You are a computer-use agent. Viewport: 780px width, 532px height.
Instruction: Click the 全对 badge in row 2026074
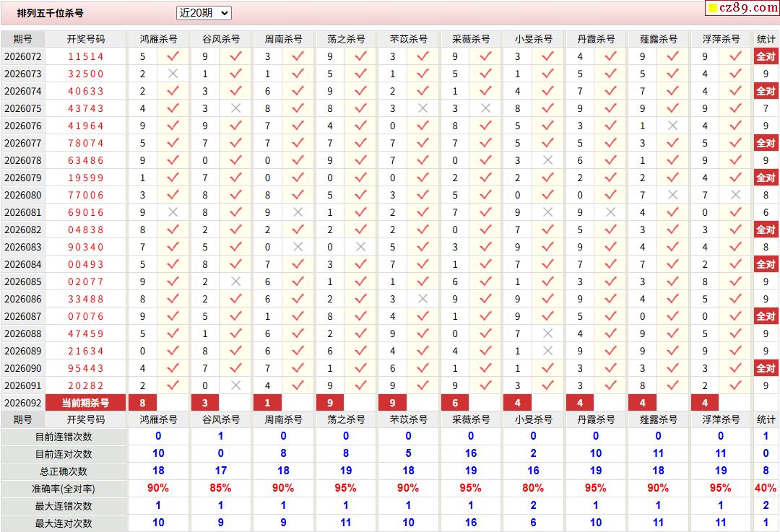[x=766, y=91]
